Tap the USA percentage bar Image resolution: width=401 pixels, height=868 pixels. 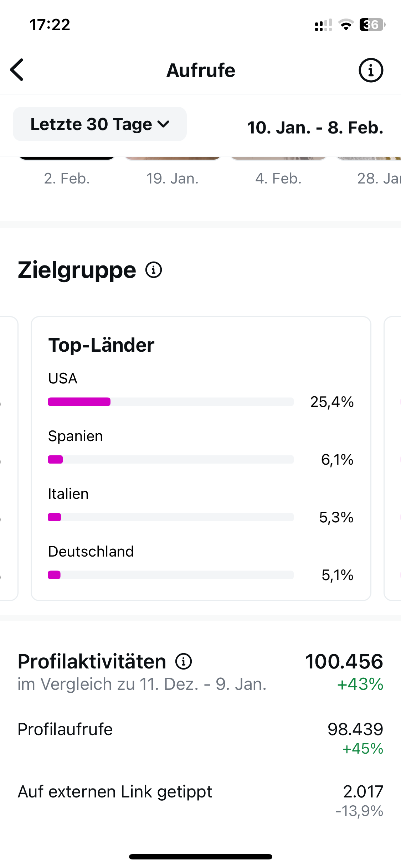point(171,402)
